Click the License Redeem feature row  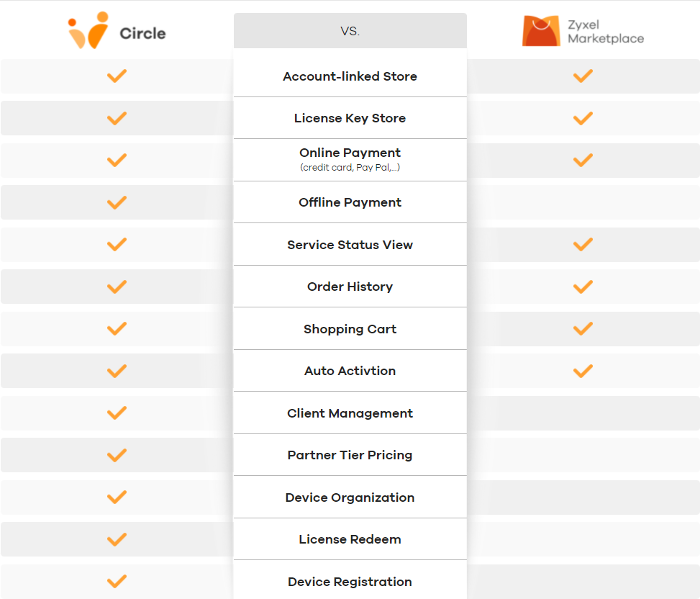(350, 539)
